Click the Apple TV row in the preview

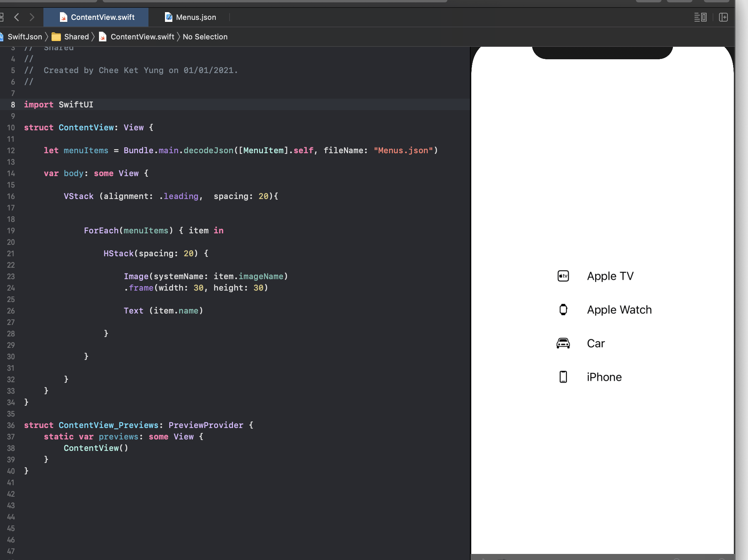pos(610,275)
